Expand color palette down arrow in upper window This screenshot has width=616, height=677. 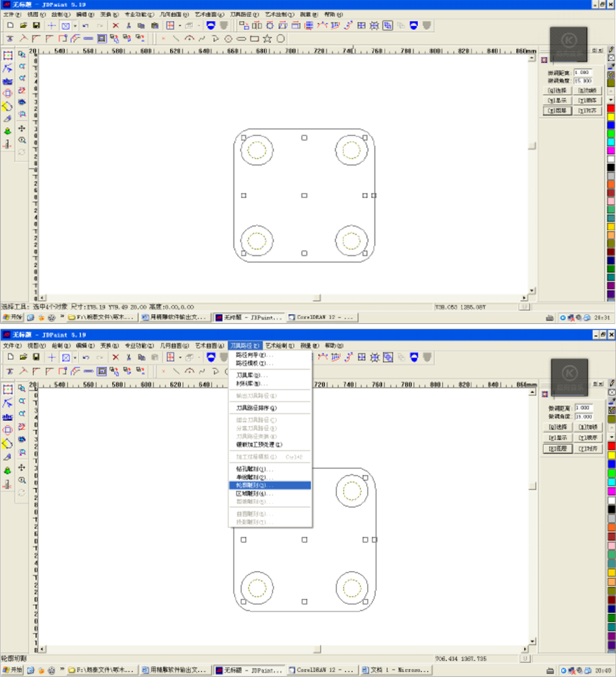point(611,100)
